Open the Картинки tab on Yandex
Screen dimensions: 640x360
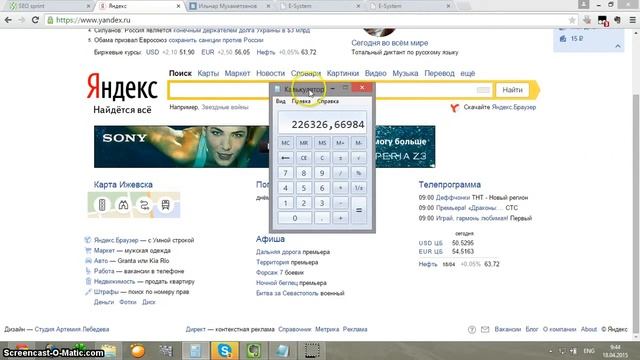point(343,73)
